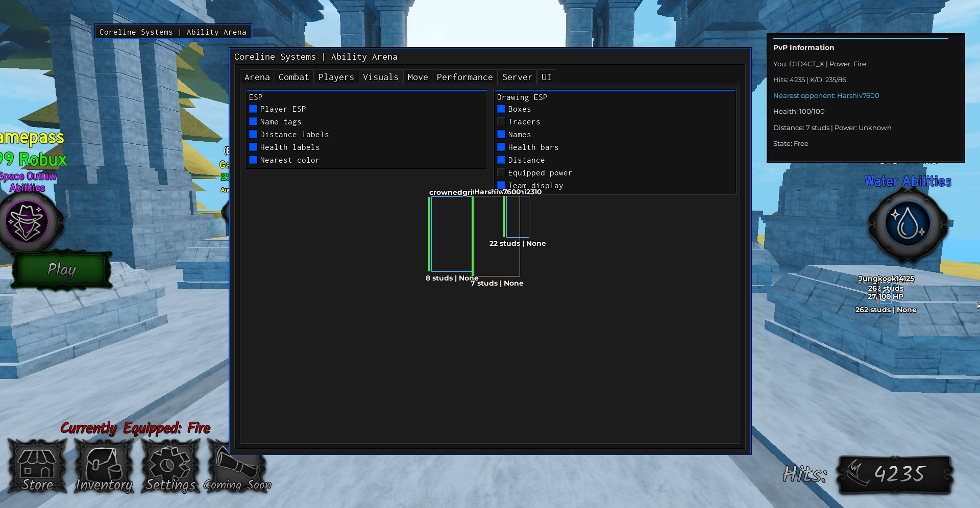The width and height of the screenshot is (980, 508).
Task: Select the Visuals tab
Action: pos(381,77)
